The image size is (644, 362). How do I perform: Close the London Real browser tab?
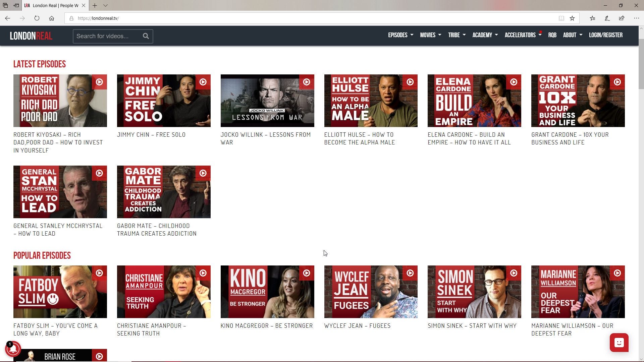84,5
